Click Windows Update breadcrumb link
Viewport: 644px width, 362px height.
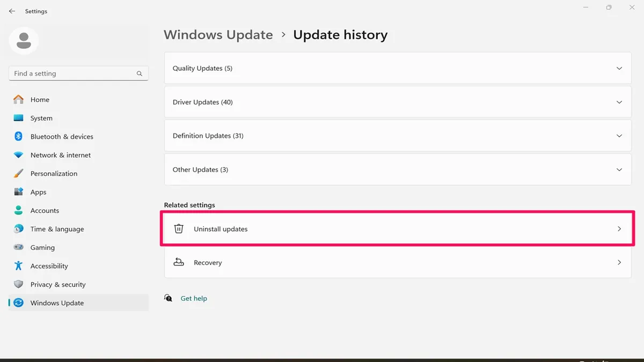click(x=218, y=35)
